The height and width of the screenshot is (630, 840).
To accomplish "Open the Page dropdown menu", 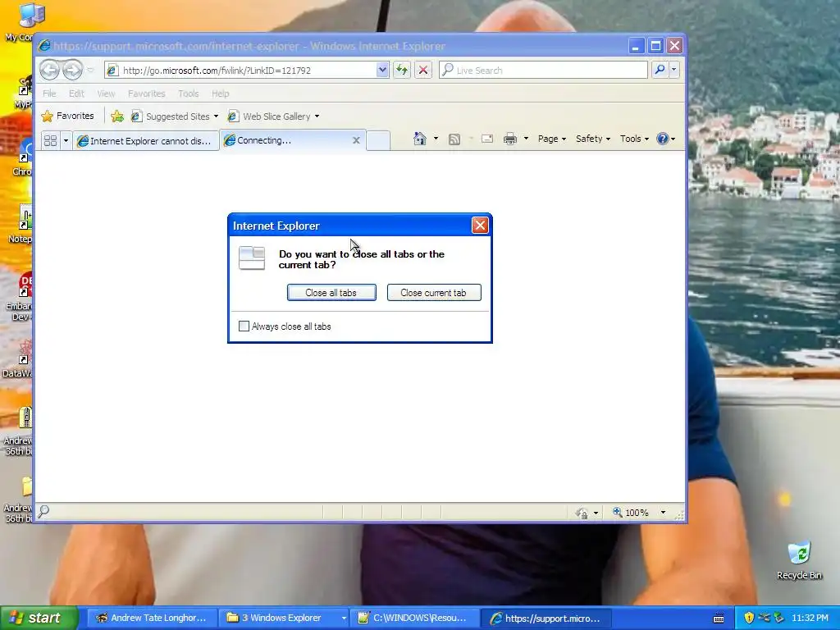I will (552, 139).
